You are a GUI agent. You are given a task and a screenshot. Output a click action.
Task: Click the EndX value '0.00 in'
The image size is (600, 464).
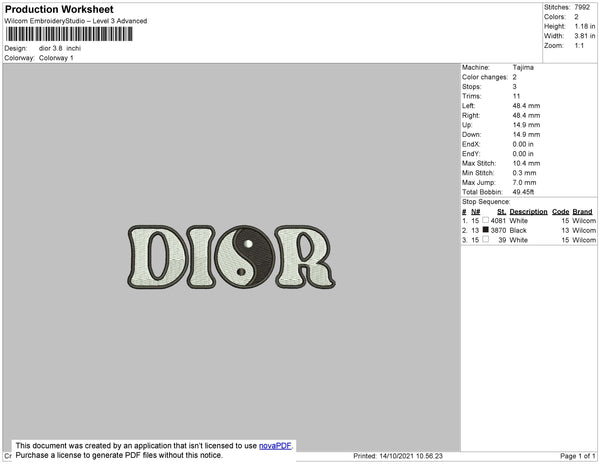523,144
